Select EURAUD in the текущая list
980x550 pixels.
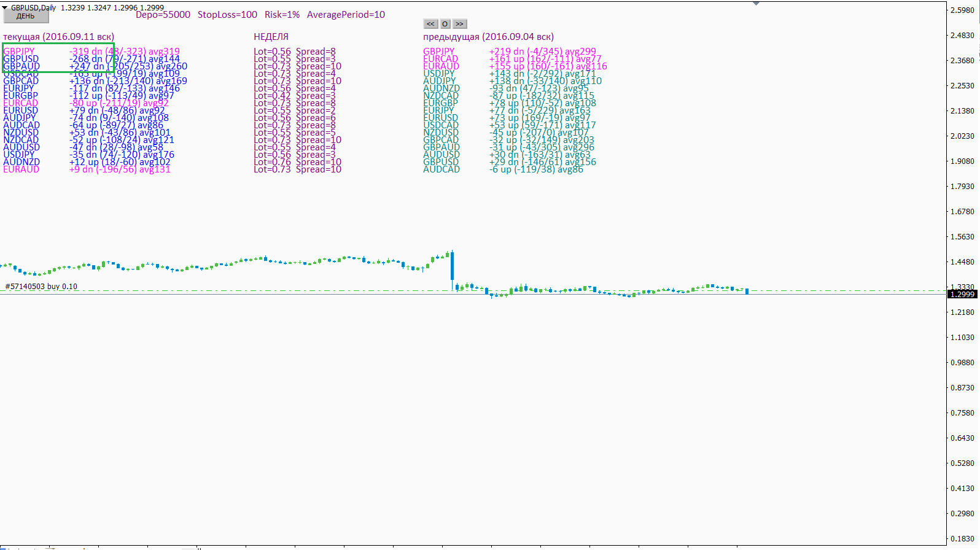(21, 169)
